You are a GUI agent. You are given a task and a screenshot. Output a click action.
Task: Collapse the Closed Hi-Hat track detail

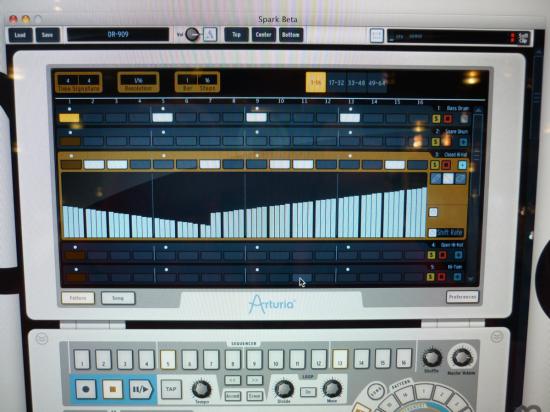[x=462, y=165]
